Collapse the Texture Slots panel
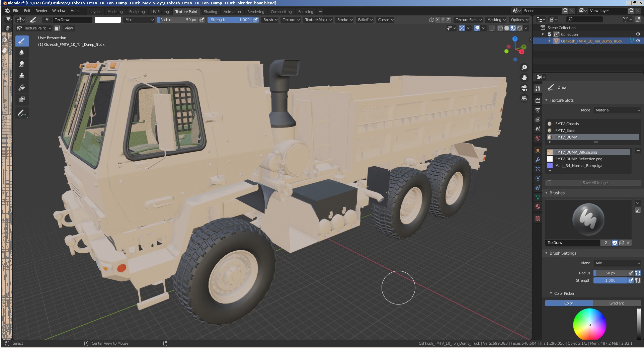Viewport: 644px width, 348px height. point(547,100)
